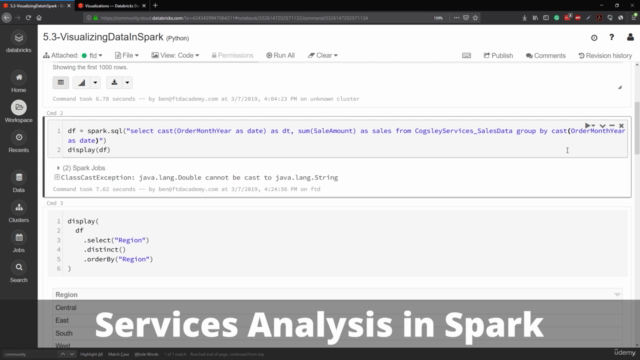Open download options dropdown arrow
The height and width of the screenshot is (360, 640).
127,82
